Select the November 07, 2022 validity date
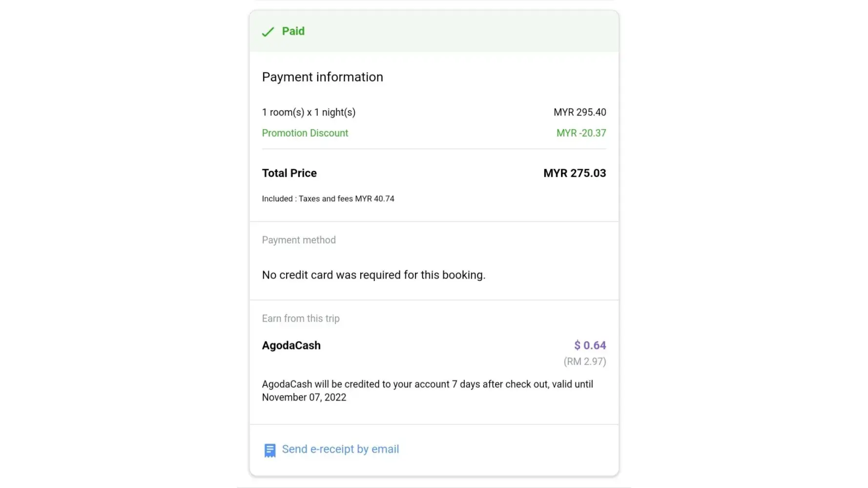Screen dimensions: 868x488 click(x=304, y=398)
